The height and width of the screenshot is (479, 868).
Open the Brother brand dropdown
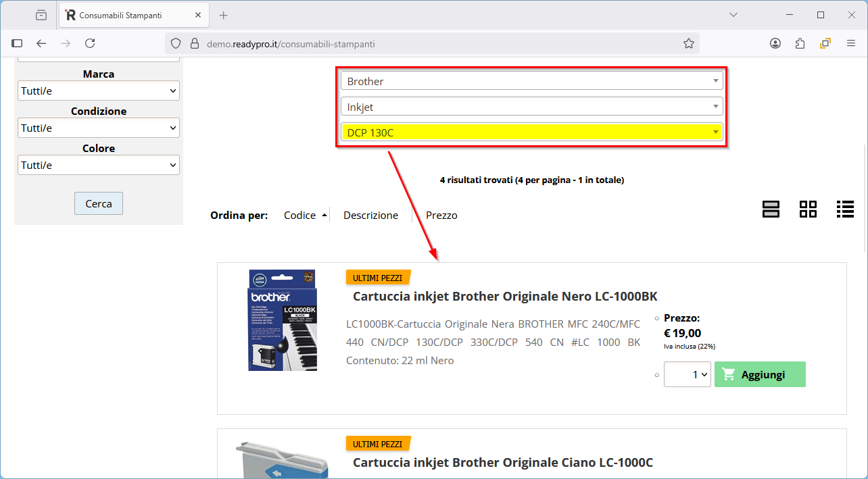(532, 81)
